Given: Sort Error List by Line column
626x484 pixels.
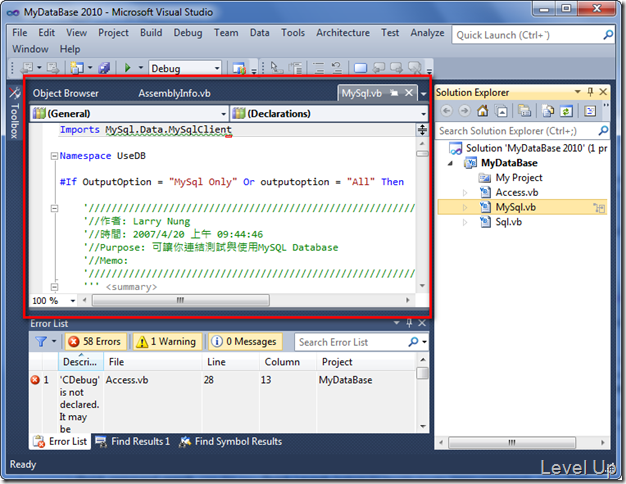Looking at the screenshot, I should point(231,362).
